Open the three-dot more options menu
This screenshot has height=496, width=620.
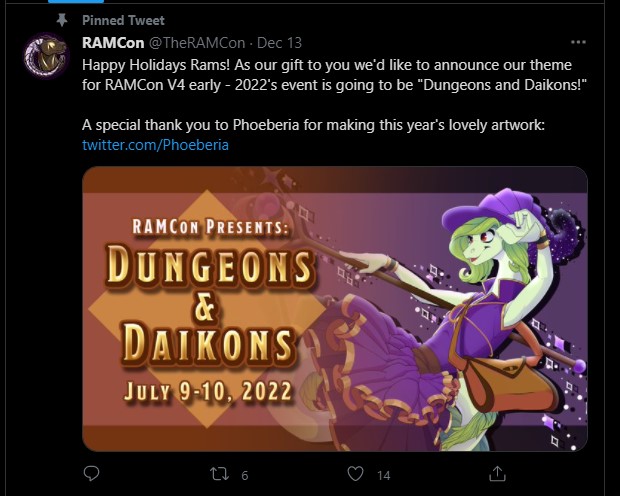(578, 42)
